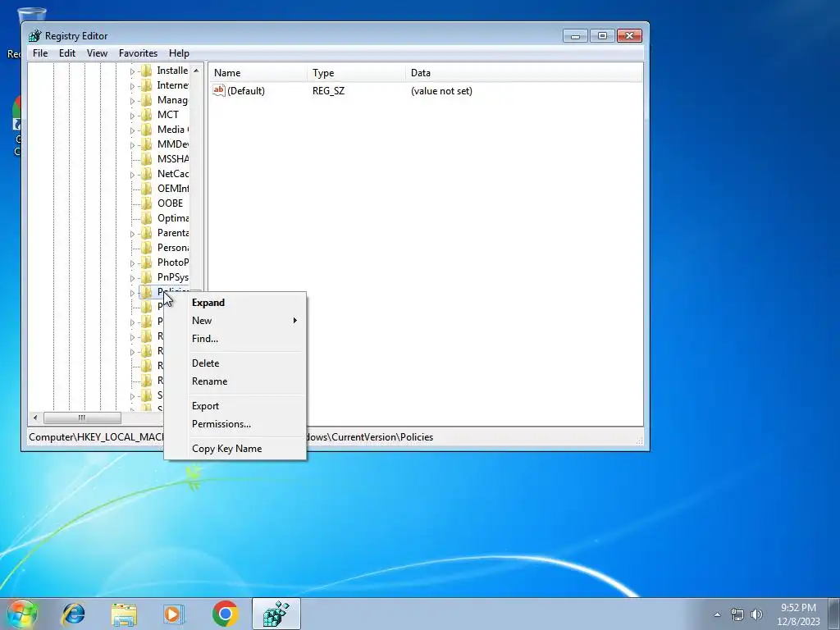Click the REG_SZ type cell
This screenshot has height=630, width=840.
tap(328, 90)
